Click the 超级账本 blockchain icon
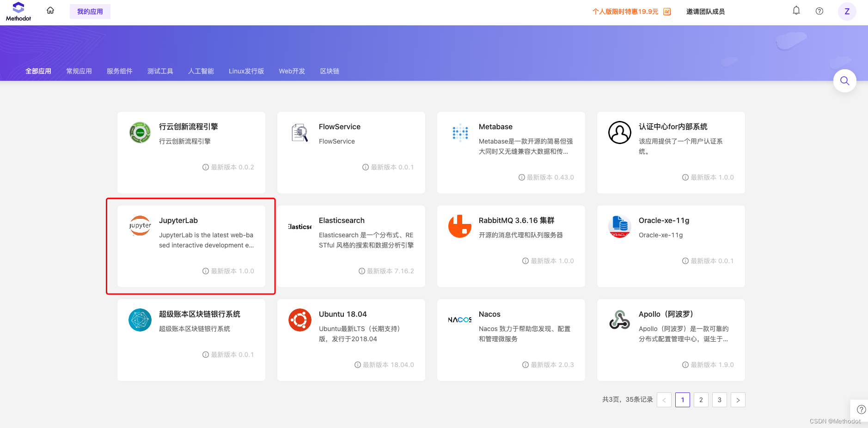The width and height of the screenshot is (868, 428). (140, 320)
